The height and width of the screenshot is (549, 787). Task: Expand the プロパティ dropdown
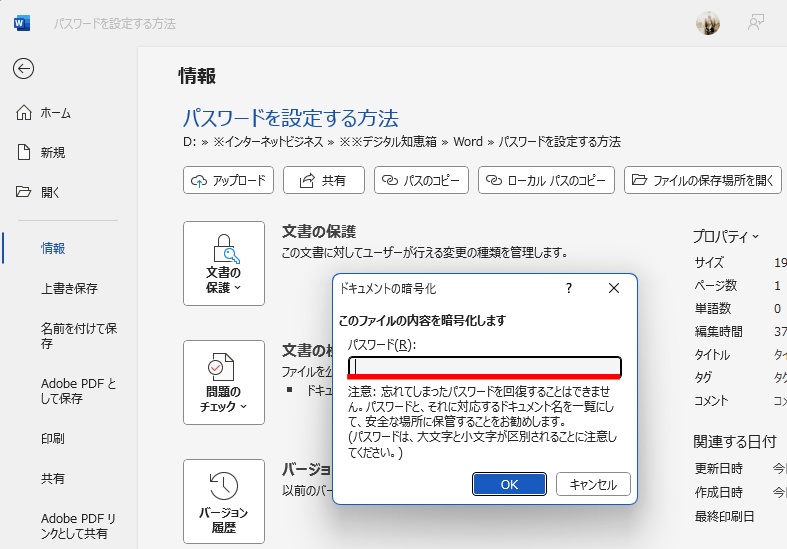pos(726,236)
